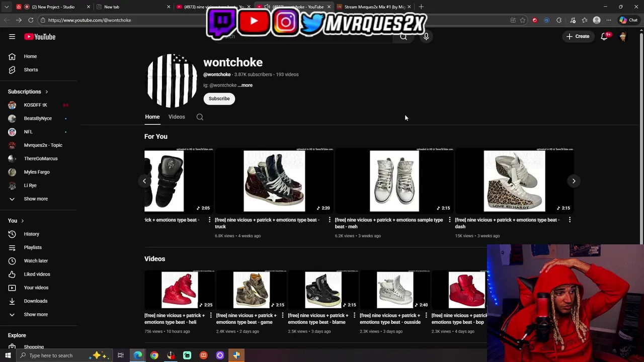Bookmark this page with star icon

[x=523, y=20]
